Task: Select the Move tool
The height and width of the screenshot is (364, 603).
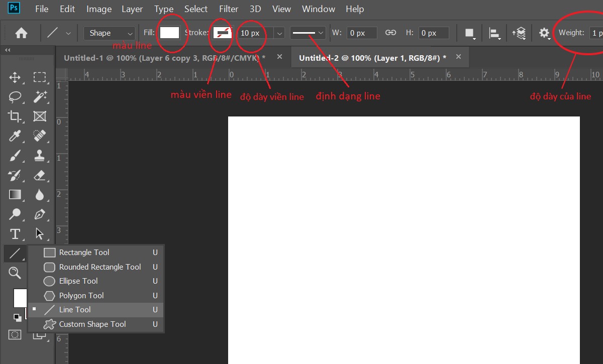Action: [15, 77]
